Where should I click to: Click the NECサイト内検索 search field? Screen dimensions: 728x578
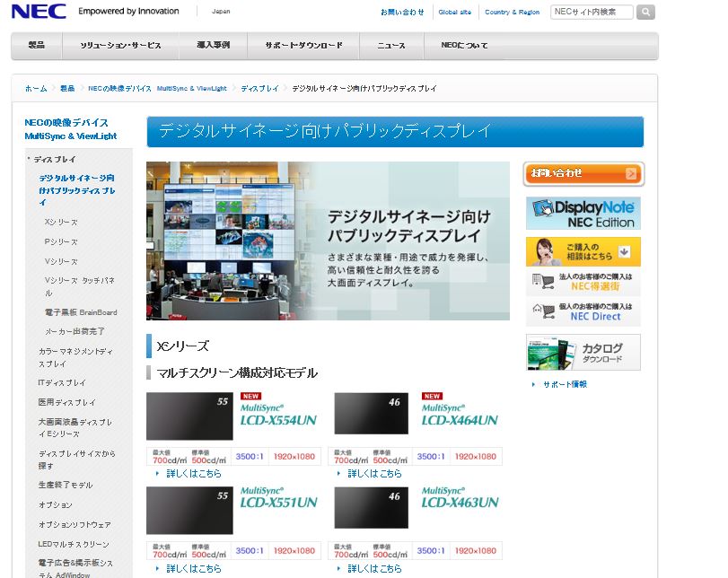coord(592,12)
